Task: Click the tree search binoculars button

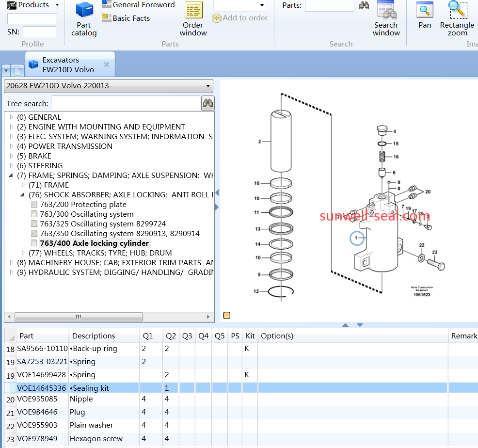Action: [208, 103]
